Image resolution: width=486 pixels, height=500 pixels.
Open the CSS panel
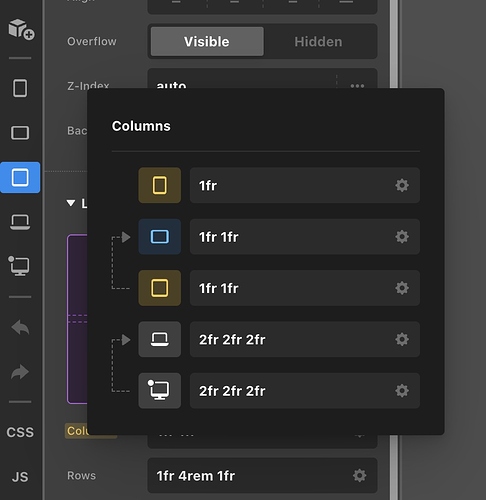click(x=20, y=432)
